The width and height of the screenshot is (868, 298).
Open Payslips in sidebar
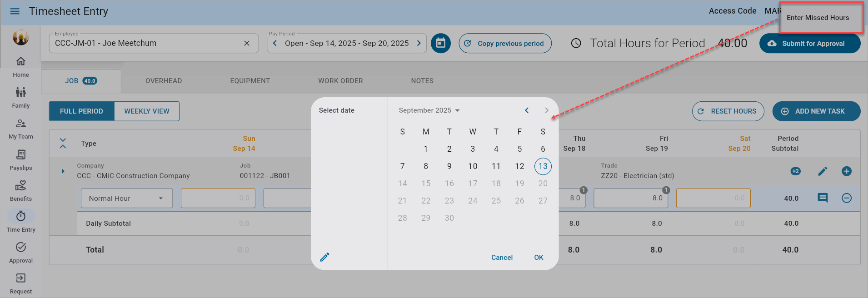pos(21,160)
